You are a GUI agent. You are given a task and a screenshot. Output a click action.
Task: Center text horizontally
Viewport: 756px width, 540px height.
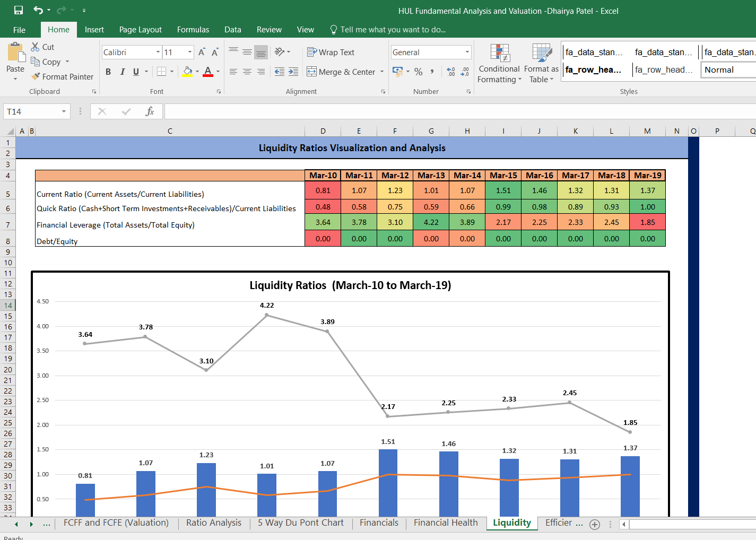247,72
